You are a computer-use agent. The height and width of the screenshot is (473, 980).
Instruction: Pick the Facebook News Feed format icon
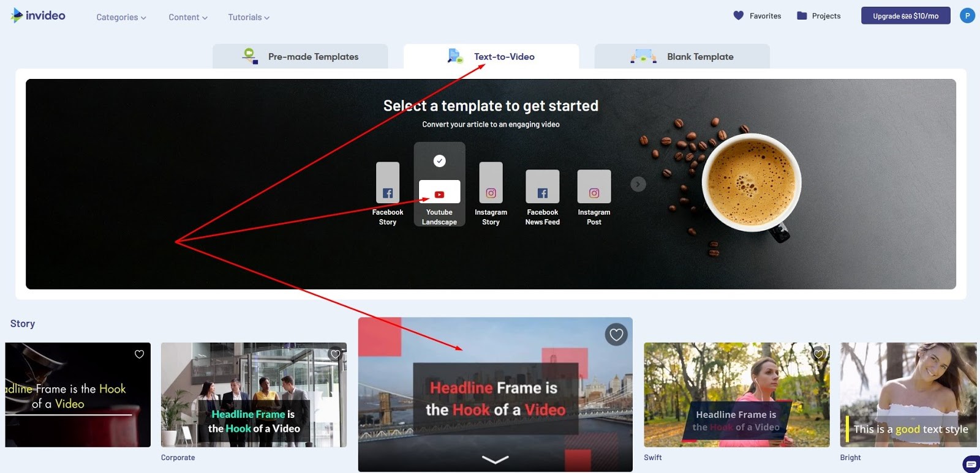click(542, 187)
